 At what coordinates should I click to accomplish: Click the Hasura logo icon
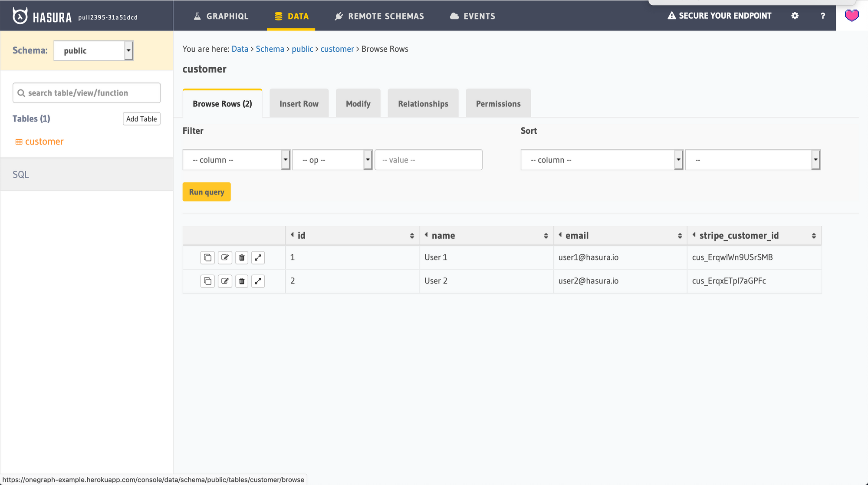[x=20, y=16]
